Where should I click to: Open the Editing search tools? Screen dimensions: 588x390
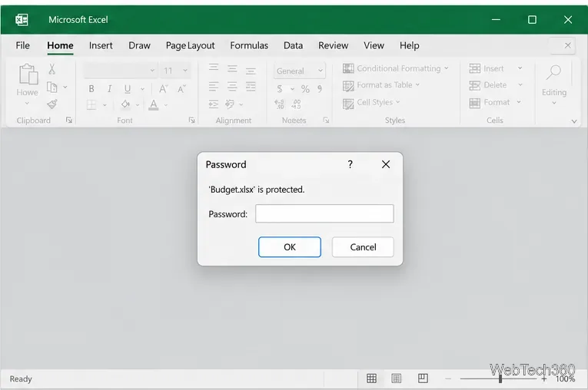pyautogui.click(x=554, y=84)
